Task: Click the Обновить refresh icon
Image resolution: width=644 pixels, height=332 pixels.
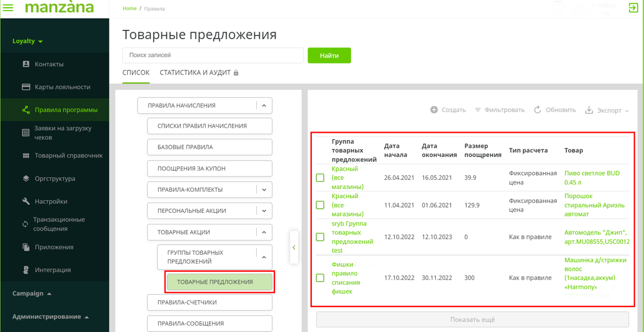Action: [x=538, y=110]
